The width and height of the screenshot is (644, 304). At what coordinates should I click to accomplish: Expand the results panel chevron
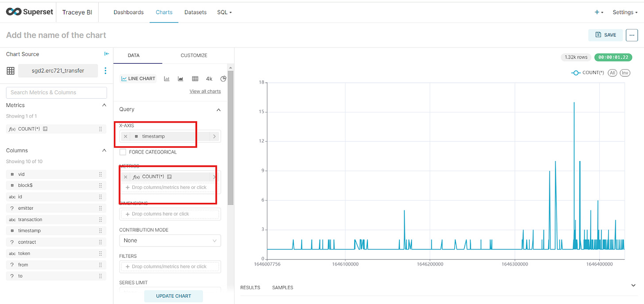click(x=633, y=286)
